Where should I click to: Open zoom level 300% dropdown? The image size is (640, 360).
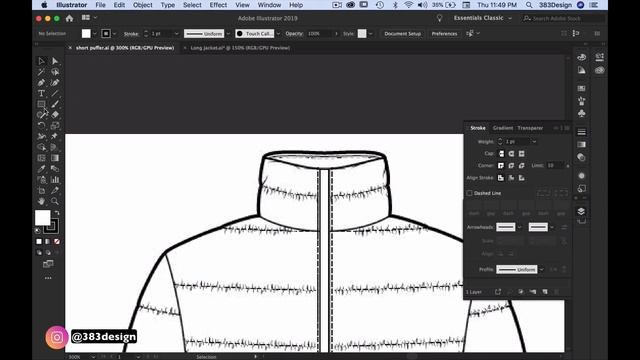click(x=93, y=357)
